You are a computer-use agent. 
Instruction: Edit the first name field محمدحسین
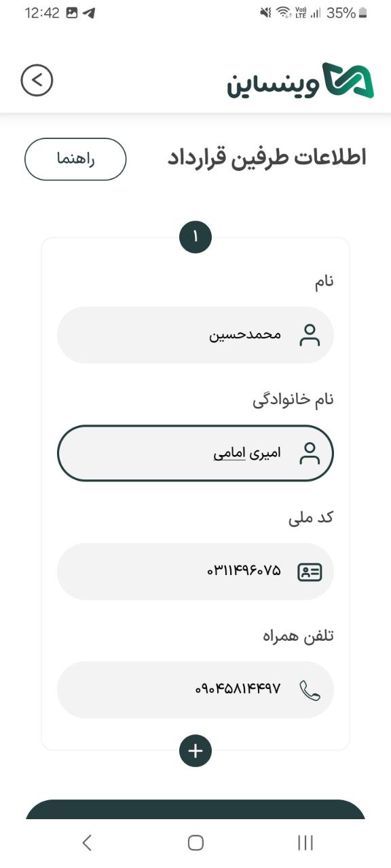pyautogui.click(x=195, y=335)
